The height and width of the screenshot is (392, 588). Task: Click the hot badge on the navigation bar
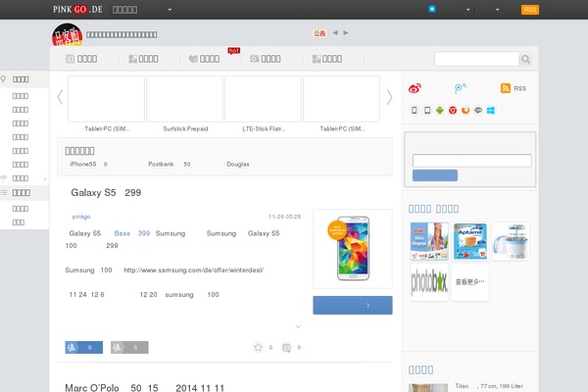[233, 51]
